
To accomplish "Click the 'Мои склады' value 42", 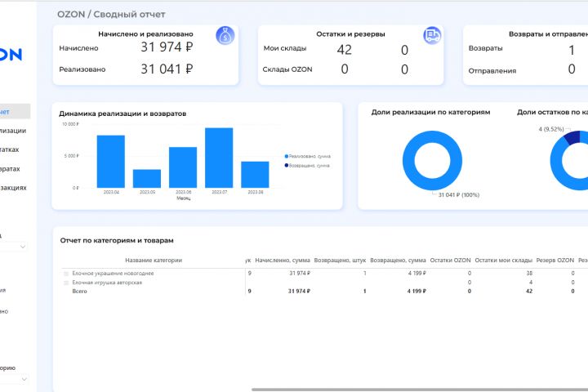I will pos(345,50).
